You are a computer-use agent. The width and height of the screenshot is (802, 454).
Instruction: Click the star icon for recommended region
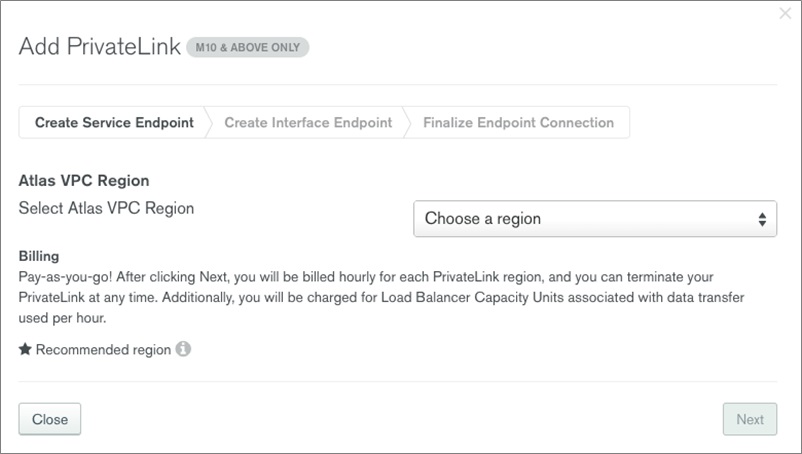click(x=25, y=349)
